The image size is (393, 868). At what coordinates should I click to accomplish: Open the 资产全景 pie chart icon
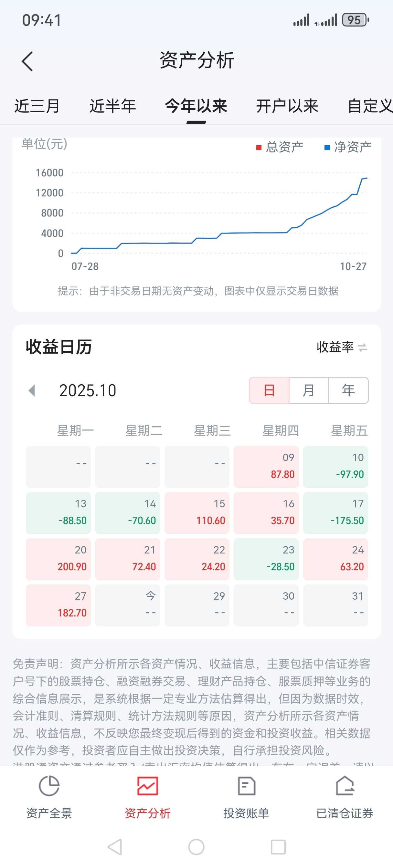click(49, 786)
